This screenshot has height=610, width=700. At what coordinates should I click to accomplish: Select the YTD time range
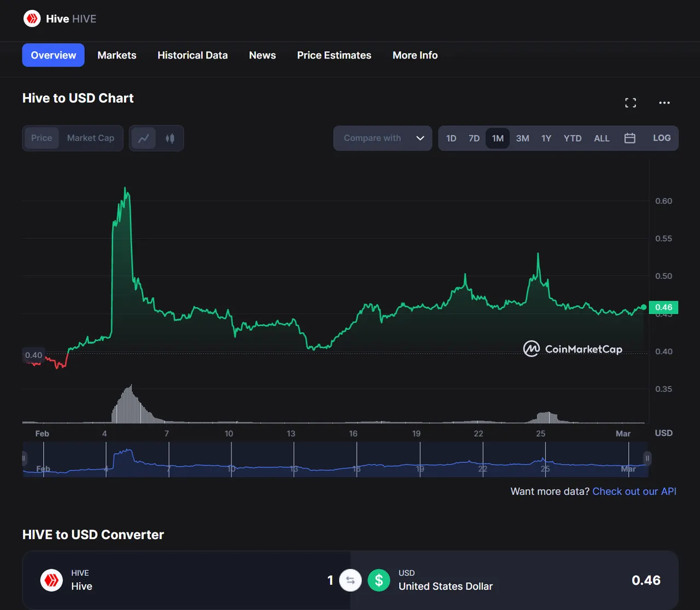(573, 138)
